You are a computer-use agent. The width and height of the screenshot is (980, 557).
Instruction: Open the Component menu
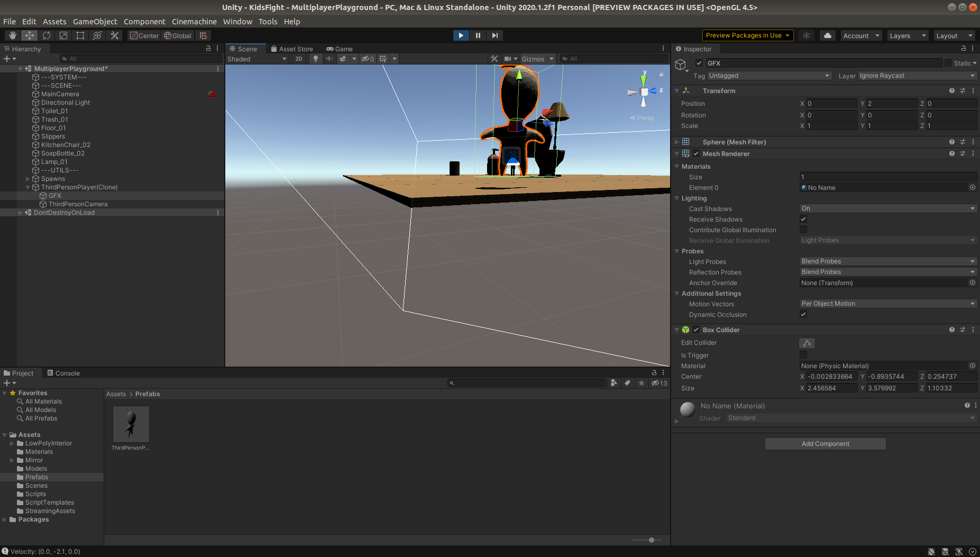144,22
